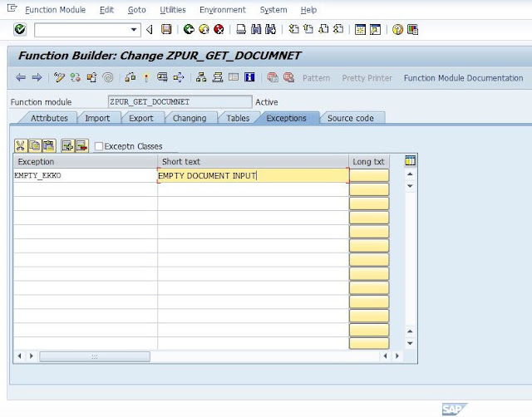Open the System menu
The image size is (532, 417).
click(273, 10)
